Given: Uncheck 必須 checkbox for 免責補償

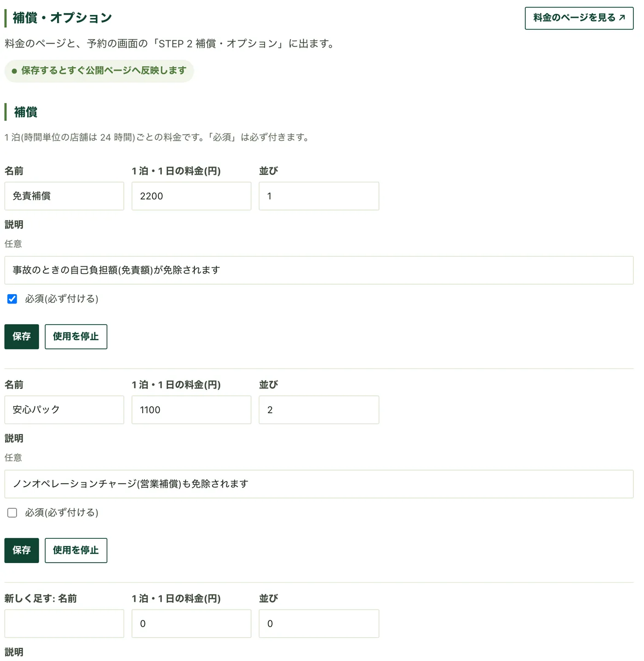Looking at the screenshot, I should [12, 299].
